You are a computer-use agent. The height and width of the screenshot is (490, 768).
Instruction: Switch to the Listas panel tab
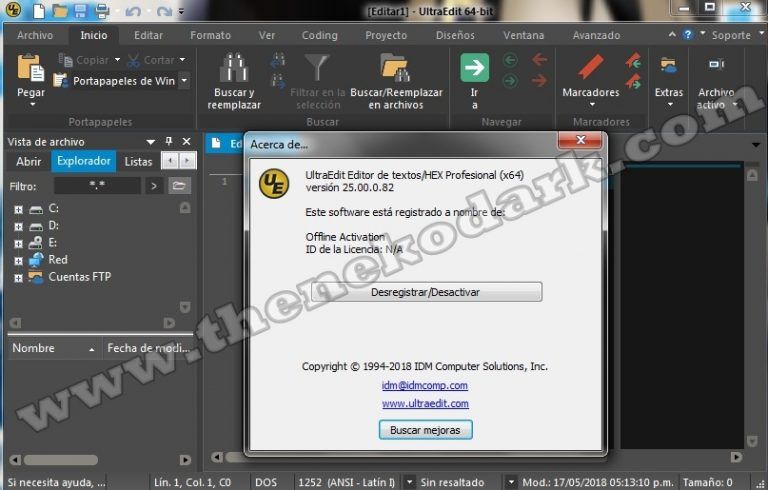click(138, 161)
